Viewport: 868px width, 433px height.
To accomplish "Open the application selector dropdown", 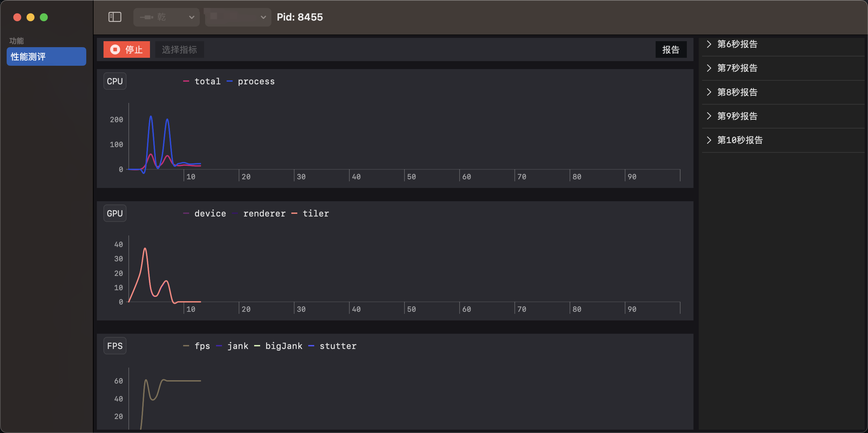I will 237,17.
